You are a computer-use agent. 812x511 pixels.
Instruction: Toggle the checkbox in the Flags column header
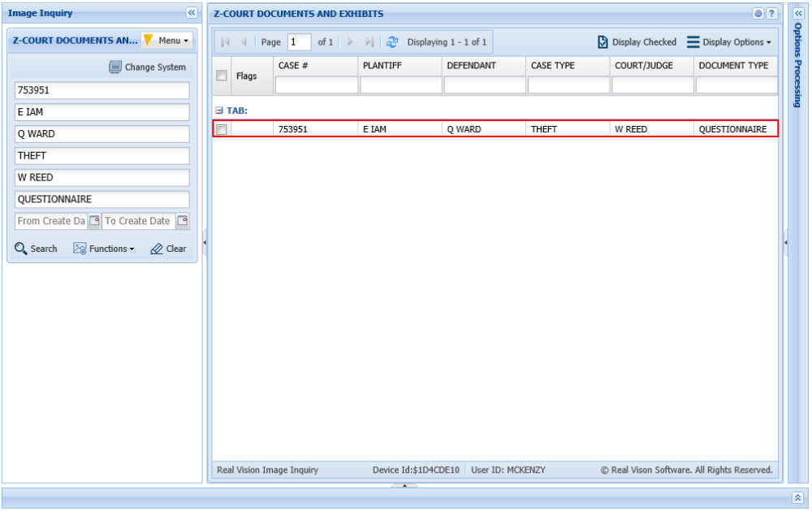click(222, 75)
